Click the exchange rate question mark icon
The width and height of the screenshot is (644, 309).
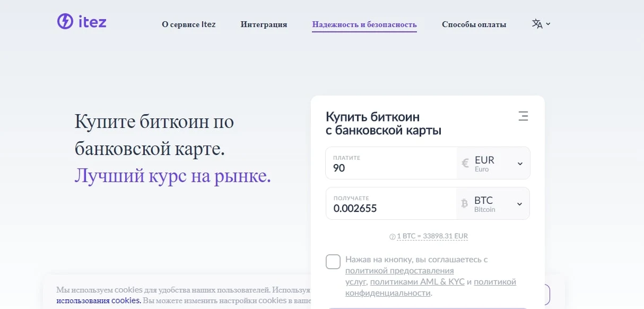(393, 236)
